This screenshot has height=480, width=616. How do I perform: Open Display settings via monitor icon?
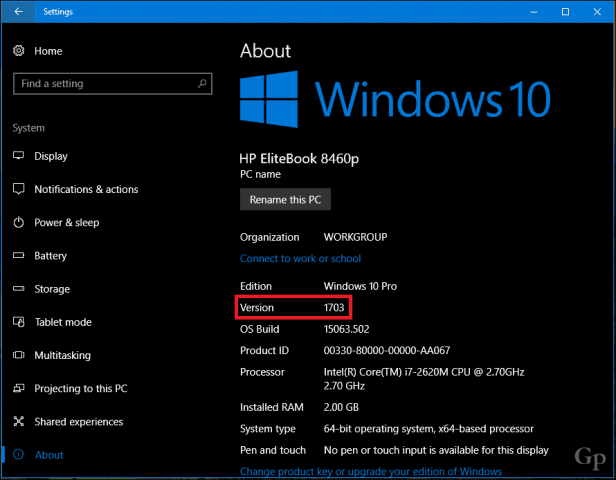tap(18, 156)
